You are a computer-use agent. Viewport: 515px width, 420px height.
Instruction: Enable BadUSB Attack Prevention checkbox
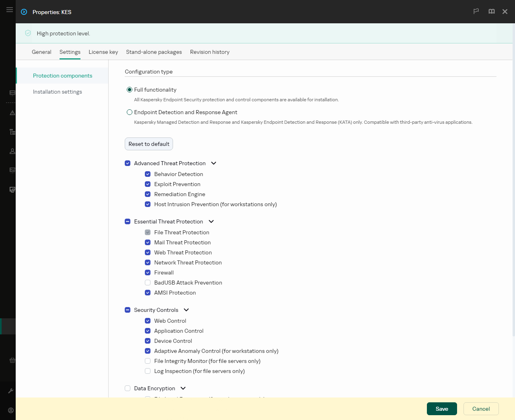(148, 283)
